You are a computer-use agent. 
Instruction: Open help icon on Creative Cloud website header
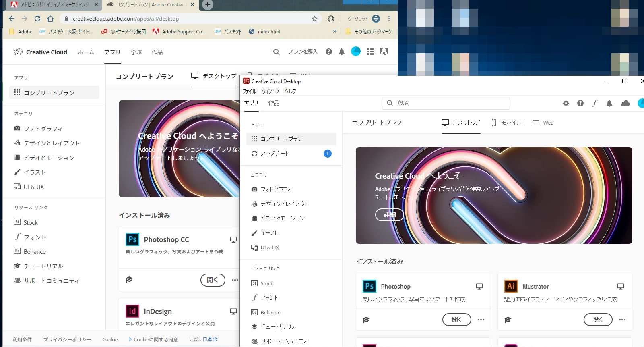pyautogui.click(x=329, y=52)
